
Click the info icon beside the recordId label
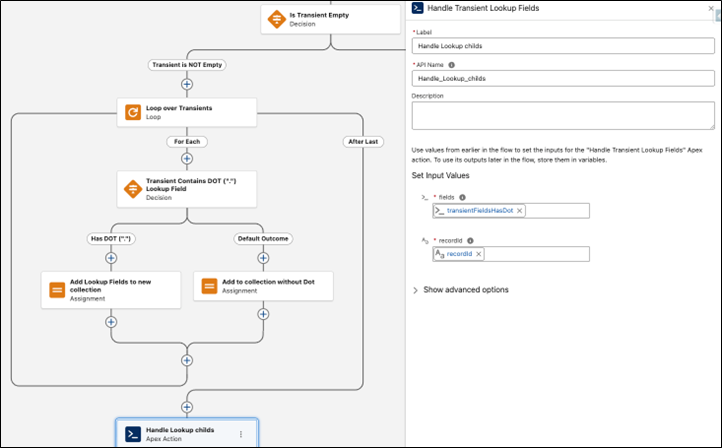pyautogui.click(x=470, y=240)
